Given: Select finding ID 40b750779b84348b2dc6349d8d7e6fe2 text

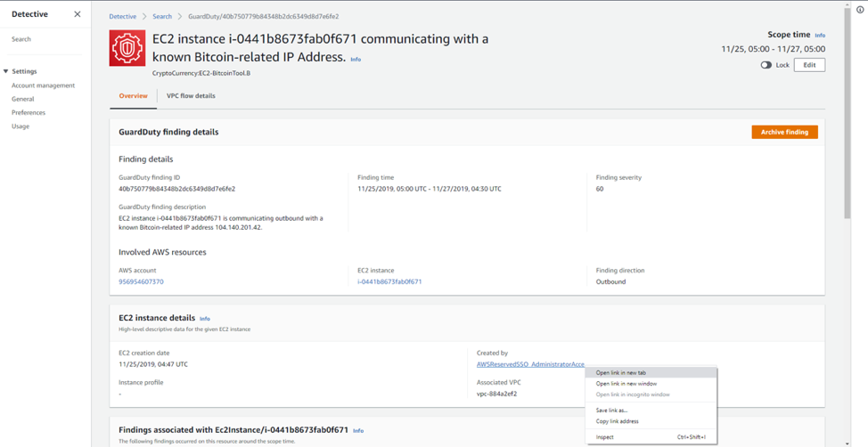Looking at the screenshot, I should pyautogui.click(x=177, y=189).
